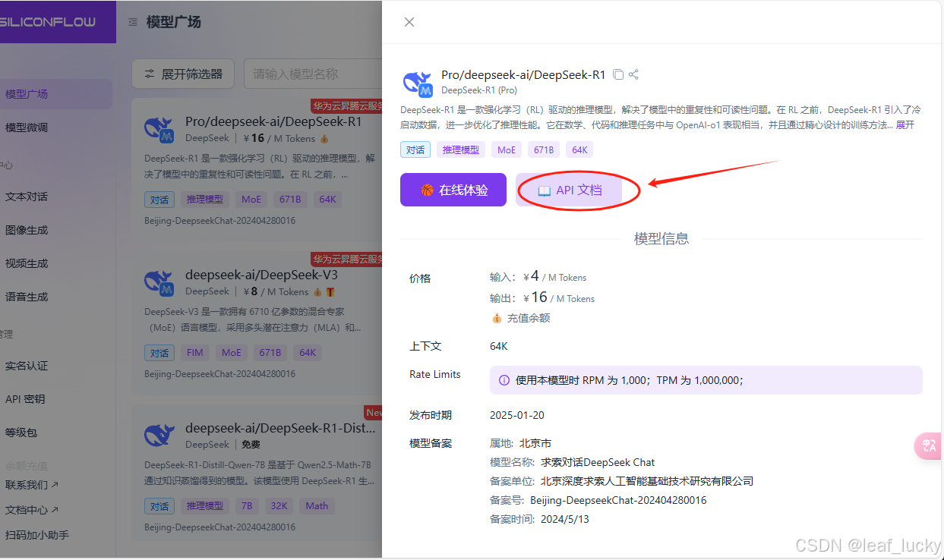
Task: Click the 对话 tag on DeepSeek-V3 card
Action: point(159,353)
